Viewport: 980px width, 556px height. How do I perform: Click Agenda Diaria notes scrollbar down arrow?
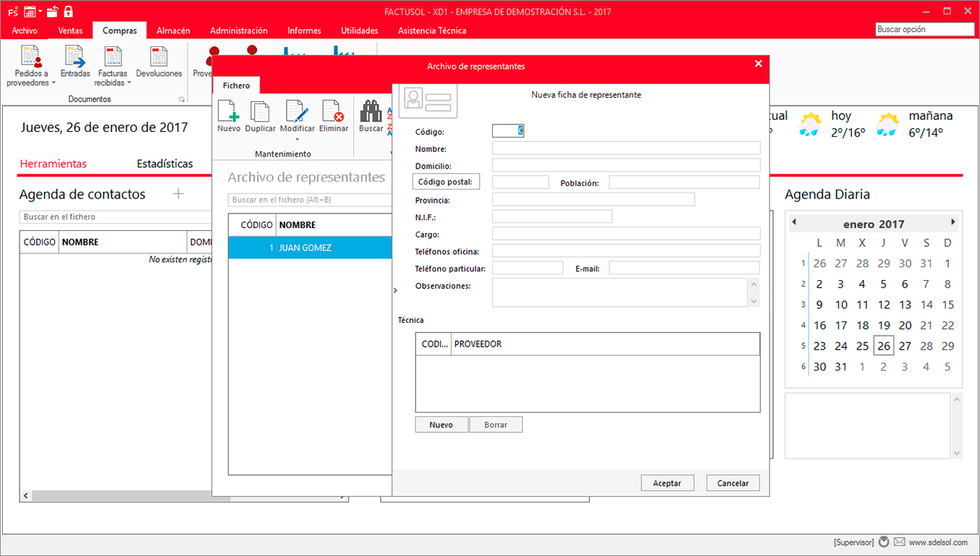click(x=957, y=453)
